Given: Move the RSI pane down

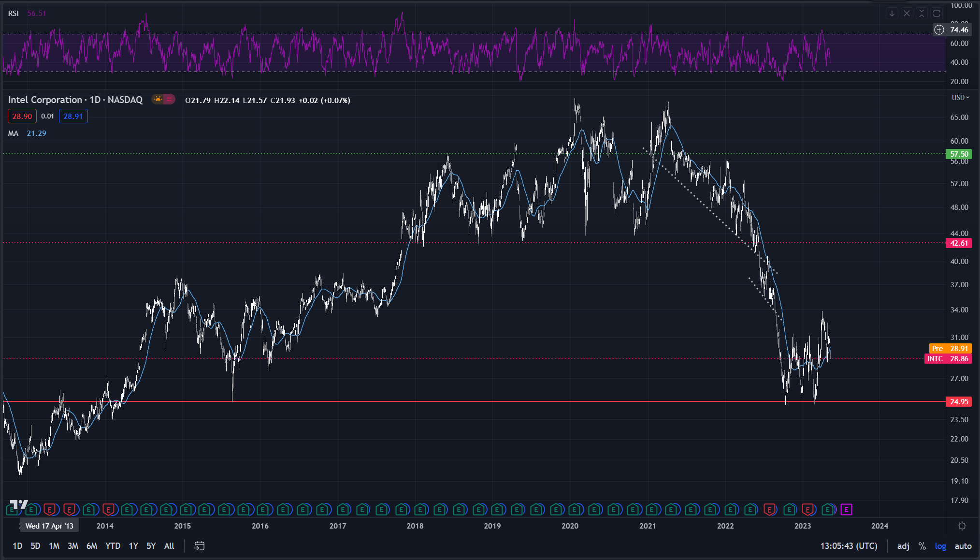Looking at the screenshot, I should point(892,14).
